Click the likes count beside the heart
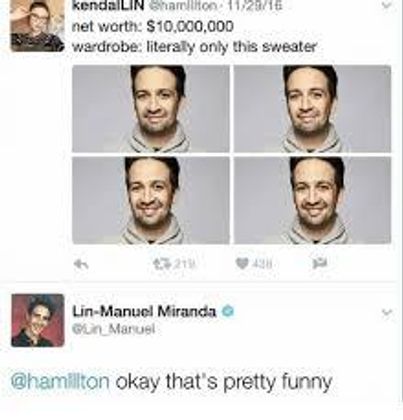Screen dimensions: 403x420 [x=263, y=264]
